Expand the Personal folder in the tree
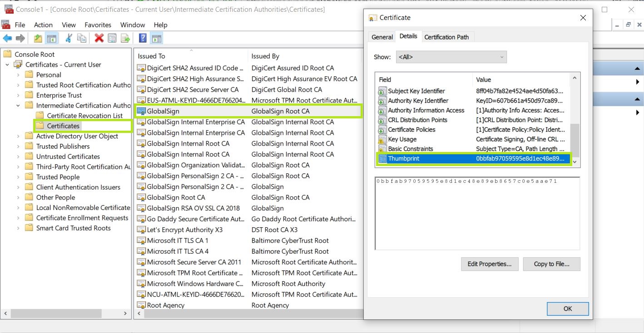 (18, 75)
